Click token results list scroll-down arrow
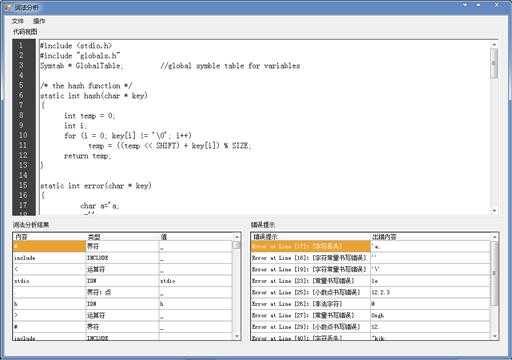The image size is (512, 360). point(237,336)
